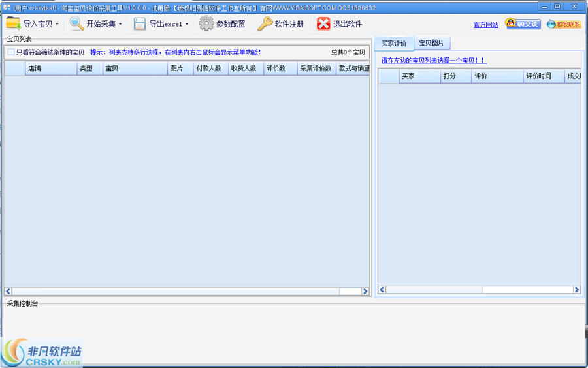Click the 采集评价数 column header

316,68
